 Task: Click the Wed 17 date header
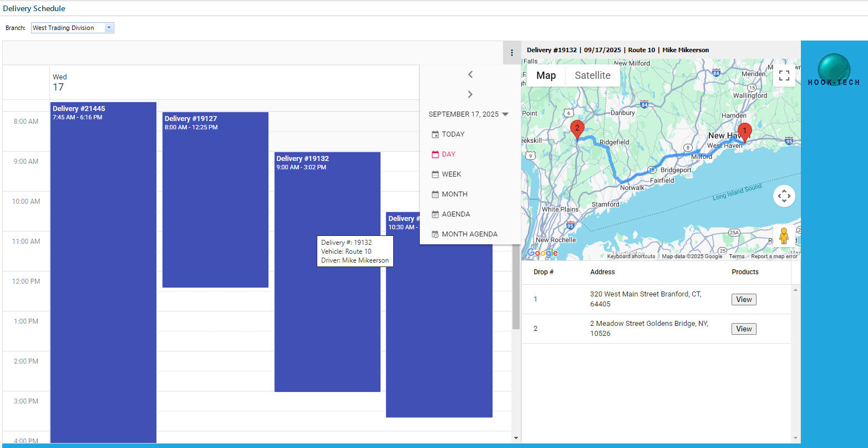[59, 83]
